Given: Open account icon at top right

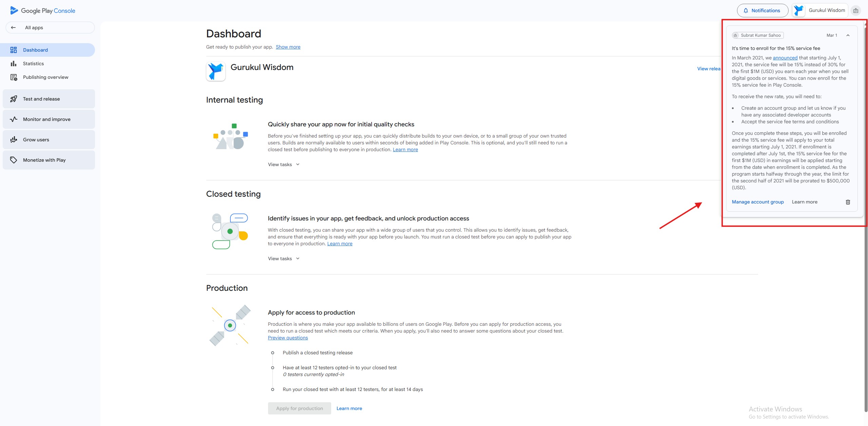Looking at the screenshot, I should 855,11.
